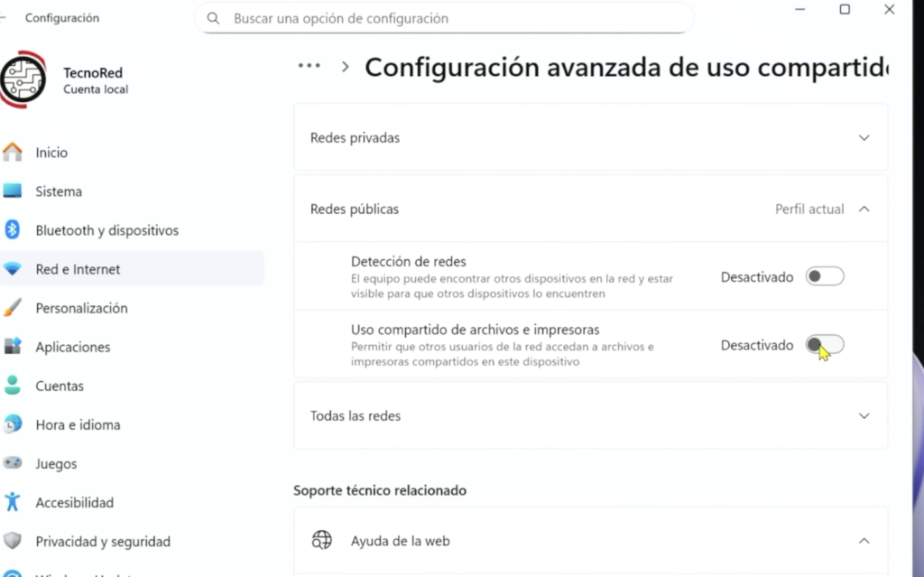Open Juegos settings
924x577 pixels.
click(132, 464)
